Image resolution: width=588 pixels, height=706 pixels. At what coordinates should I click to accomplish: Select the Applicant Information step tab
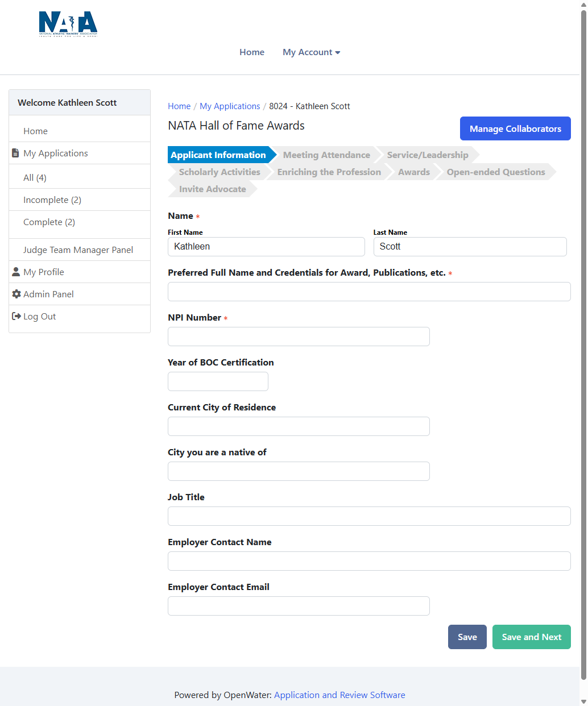click(x=218, y=155)
